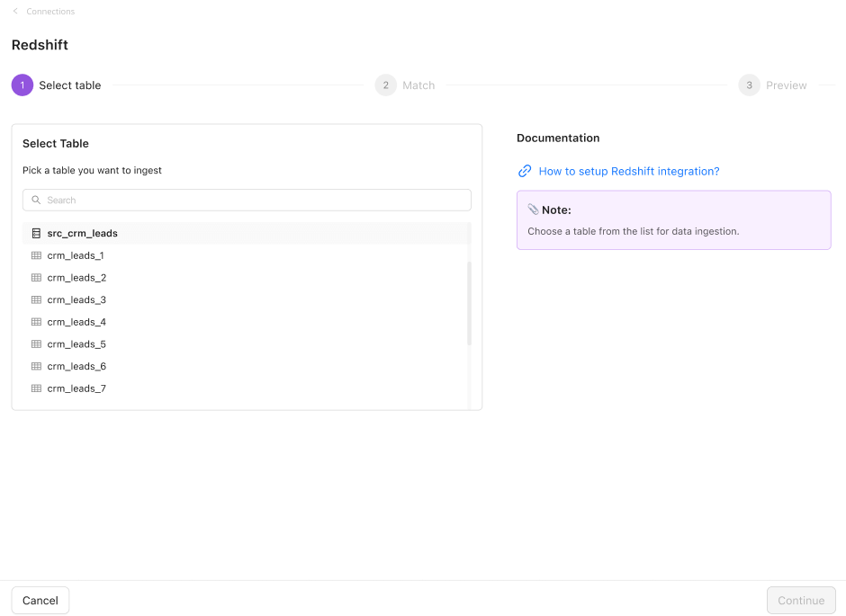
Task: Click the back chevron beside Connections
Action: pos(15,12)
